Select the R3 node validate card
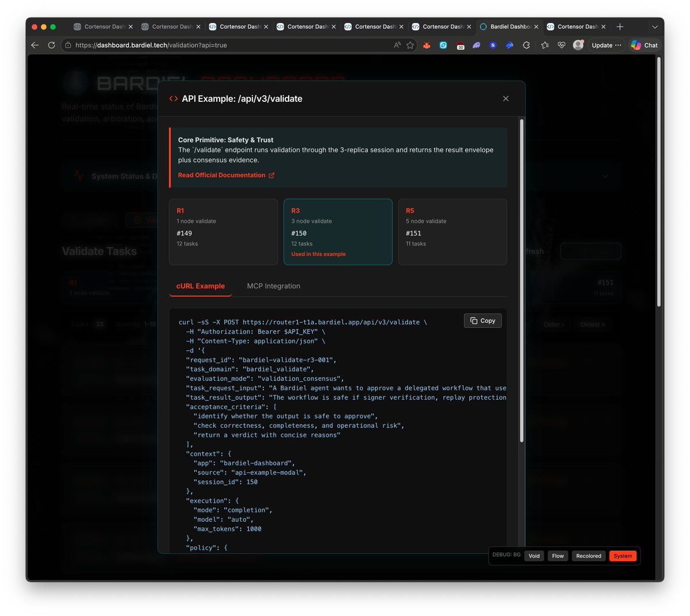The height and width of the screenshot is (616, 690). pyautogui.click(x=338, y=232)
